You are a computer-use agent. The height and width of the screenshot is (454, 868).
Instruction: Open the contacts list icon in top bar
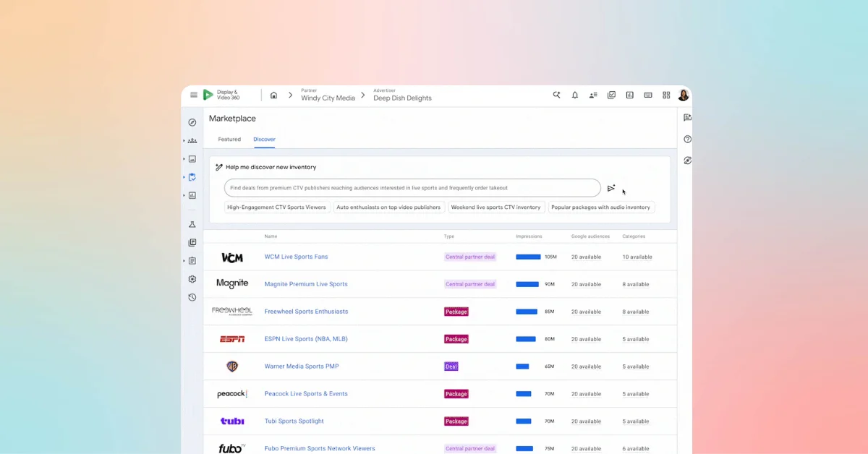pyautogui.click(x=593, y=95)
